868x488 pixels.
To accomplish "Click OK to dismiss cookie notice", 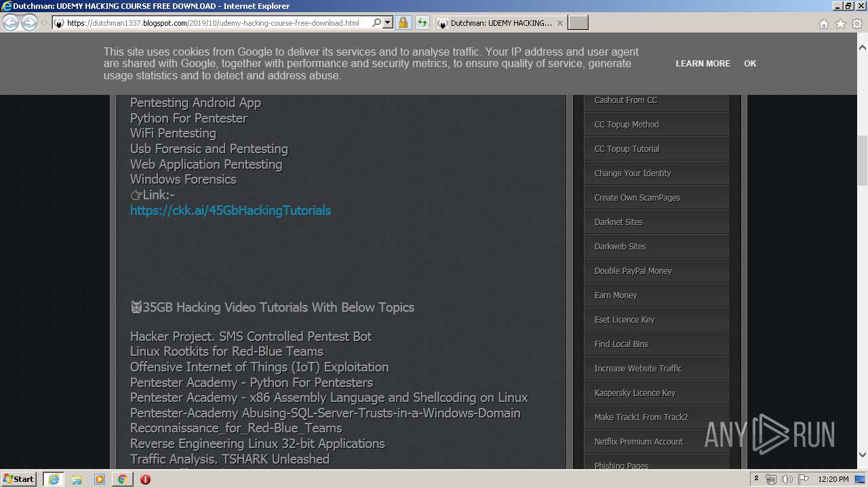I will [x=750, y=64].
